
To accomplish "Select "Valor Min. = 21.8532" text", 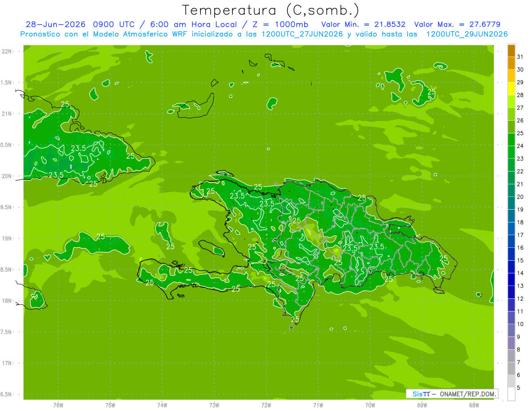I will tap(363, 24).
